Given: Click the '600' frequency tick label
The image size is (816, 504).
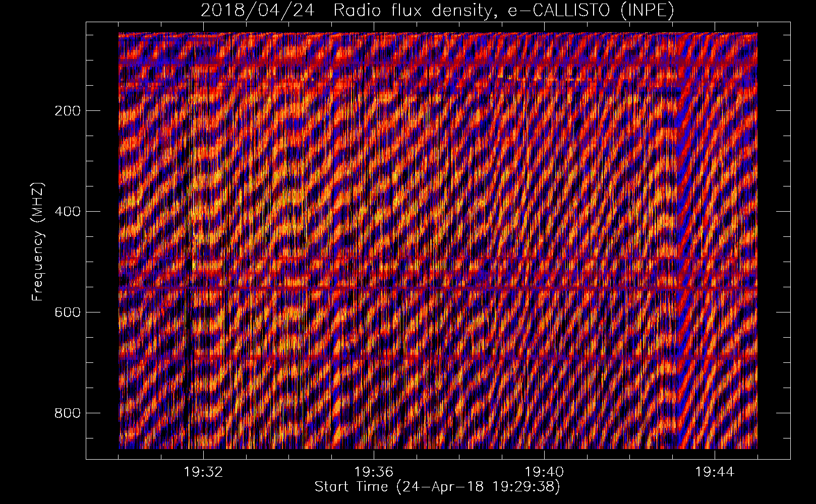Looking at the screenshot, I should click(67, 312).
